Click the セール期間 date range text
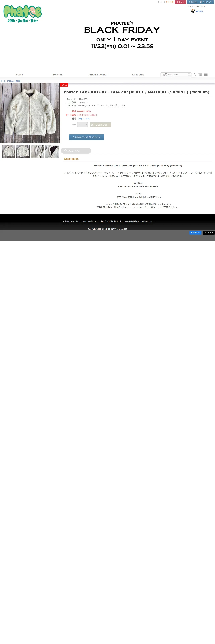Screen dimensions: 215x644 pos(101,106)
